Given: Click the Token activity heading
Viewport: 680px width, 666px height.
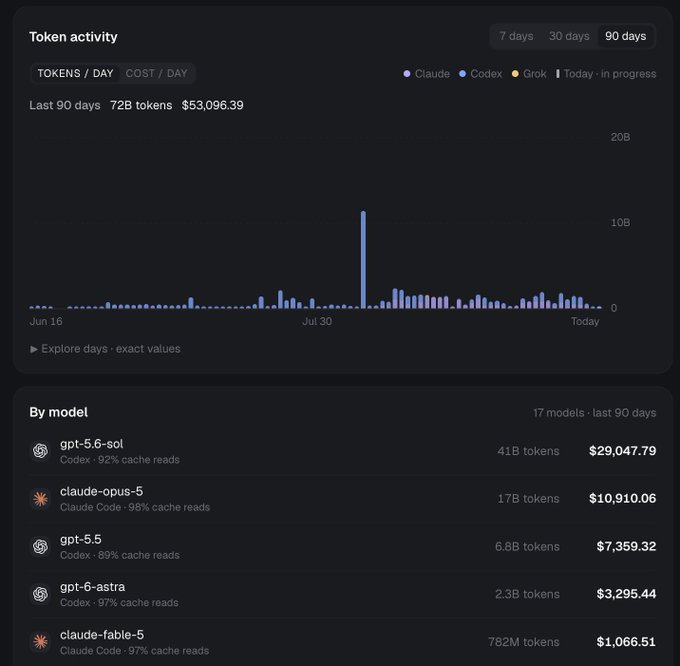Looking at the screenshot, I should (73, 37).
